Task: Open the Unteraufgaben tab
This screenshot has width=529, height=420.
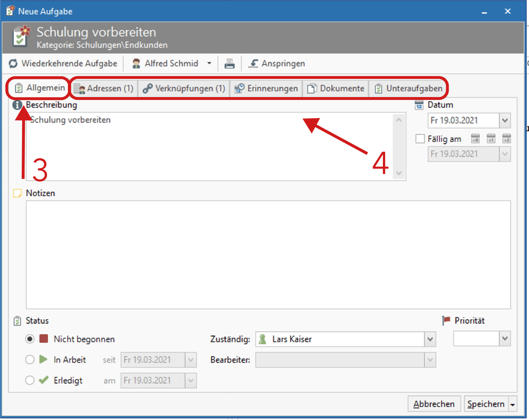Action: coord(409,88)
